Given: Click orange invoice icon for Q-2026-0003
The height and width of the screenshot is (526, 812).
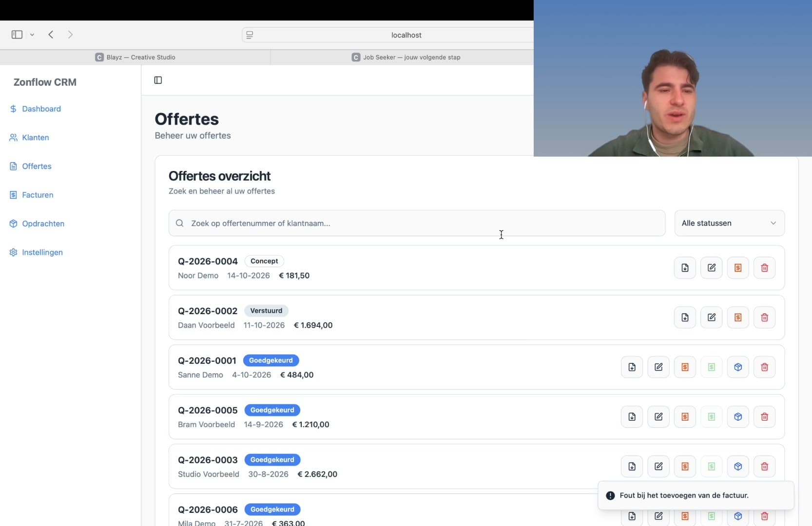Looking at the screenshot, I should [685, 467].
